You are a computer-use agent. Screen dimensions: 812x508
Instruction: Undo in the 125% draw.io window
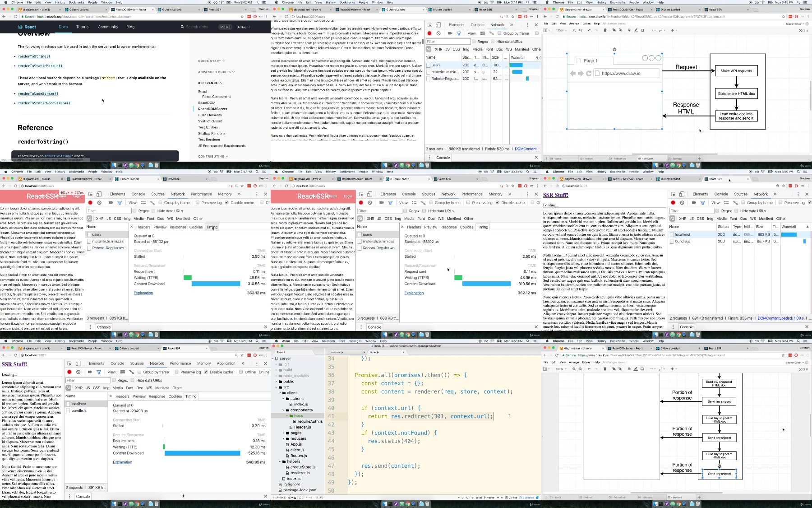[589, 30]
